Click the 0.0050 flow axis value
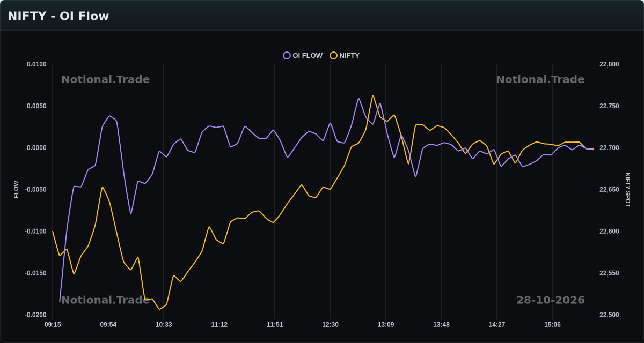The width and height of the screenshot is (644, 343). [x=36, y=106]
